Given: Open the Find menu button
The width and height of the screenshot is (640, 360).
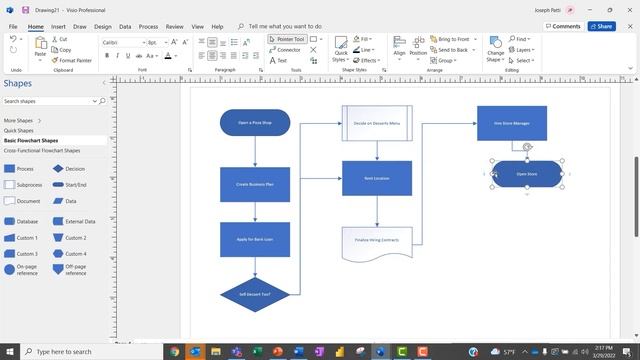Looking at the screenshot, I should pyautogui.click(x=520, y=39).
